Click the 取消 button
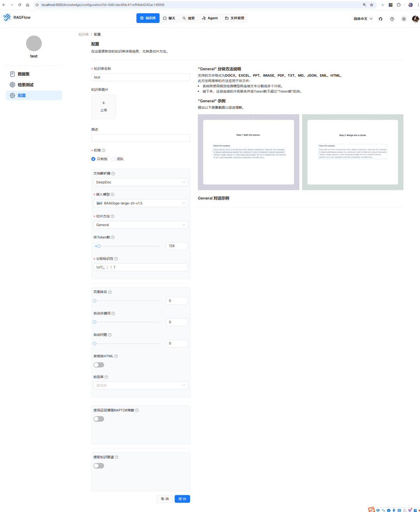The height and width of the screenshot is (512, 420). [x=165, y=499]
